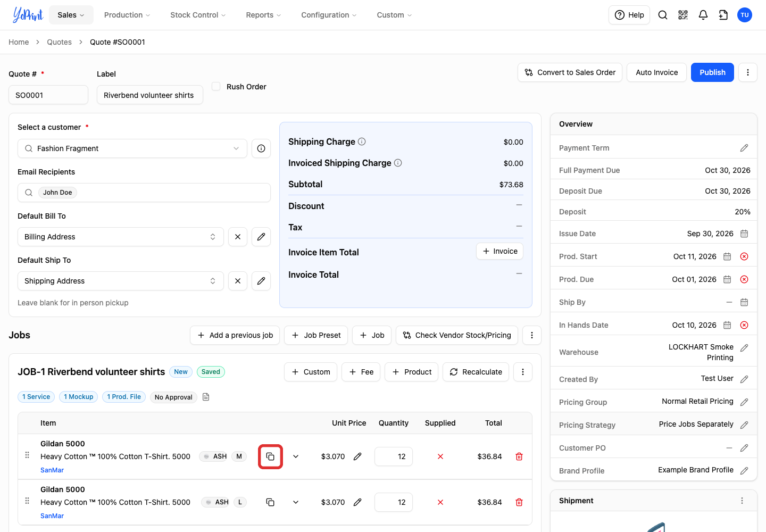
Task: Open the Production menu
Action: point(127,15)
